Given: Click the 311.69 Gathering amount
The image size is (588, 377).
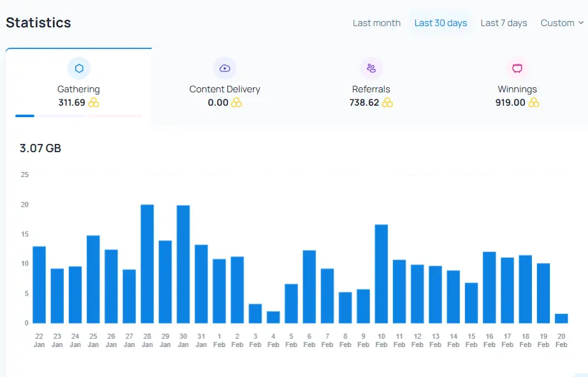Looking at the screenshot, I should [x=71, y=103].
